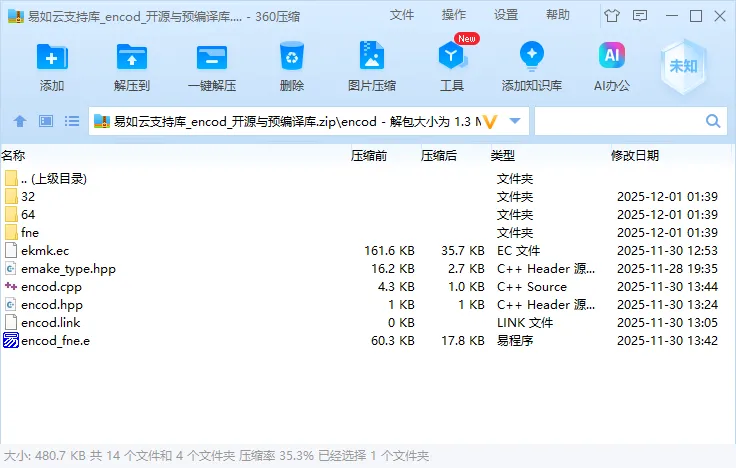Go up one directory with arrow icon
Image resolution: width=736 pixels, height=468 pixels.
[19, 121]
